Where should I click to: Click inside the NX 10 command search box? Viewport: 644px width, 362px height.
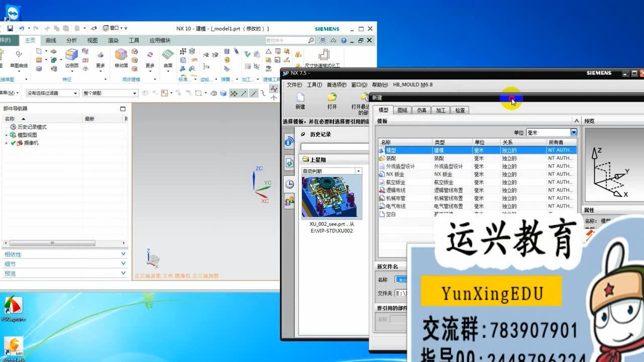287,40
